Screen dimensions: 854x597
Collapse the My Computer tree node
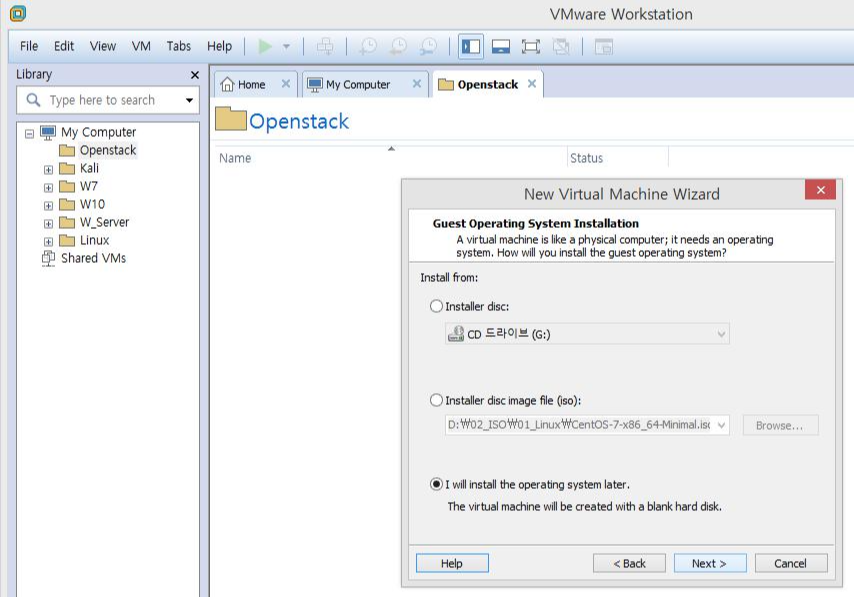coord(29,133)
